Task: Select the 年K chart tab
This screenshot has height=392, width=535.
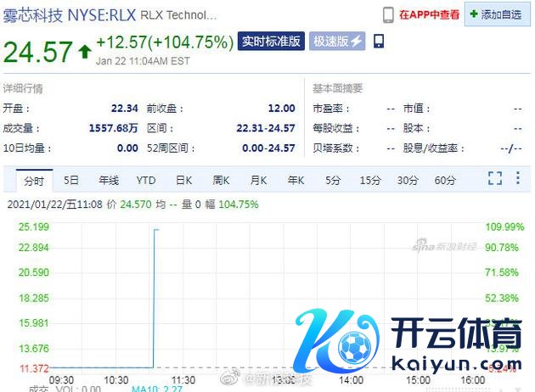Action: 296,181
